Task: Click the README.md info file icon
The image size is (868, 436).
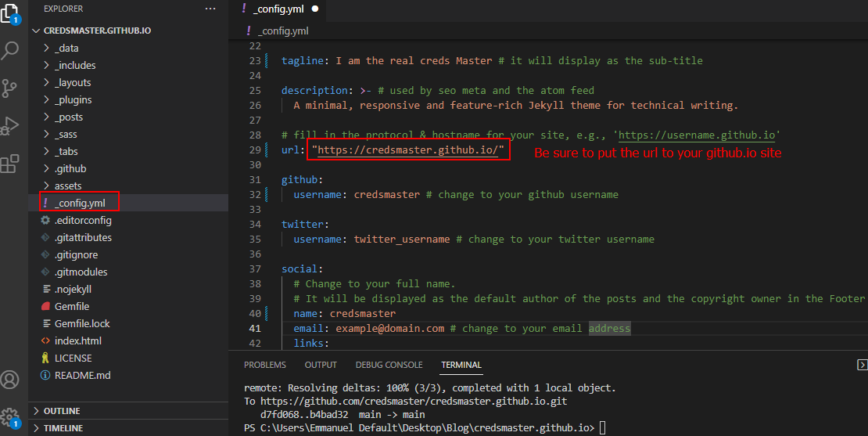Action: pos(45,375)
